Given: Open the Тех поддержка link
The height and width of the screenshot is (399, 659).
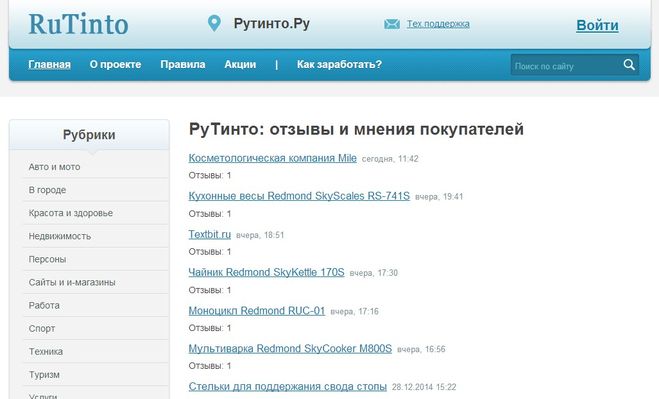Looking at the screenshot, I should [x=438, y=24].
